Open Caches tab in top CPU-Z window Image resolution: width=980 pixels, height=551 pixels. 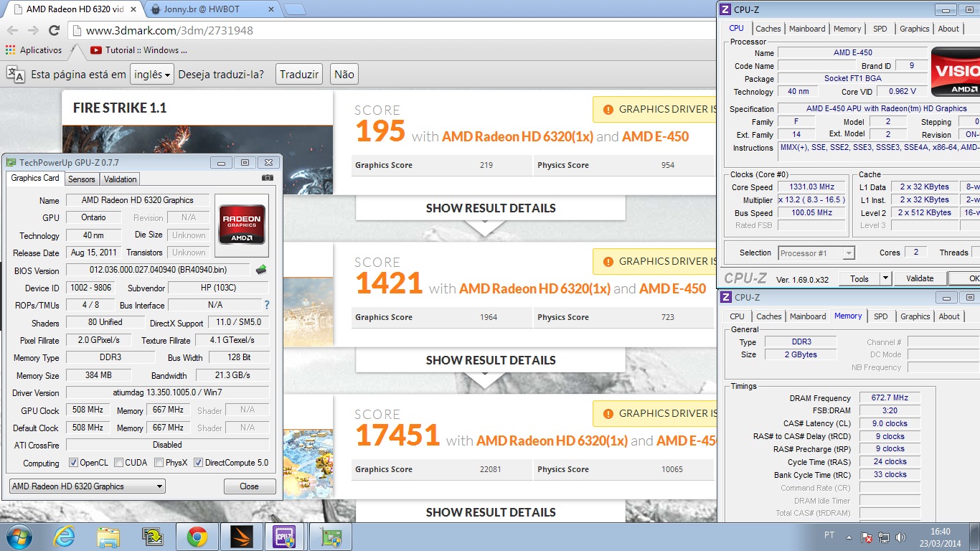tap(768, 29)
